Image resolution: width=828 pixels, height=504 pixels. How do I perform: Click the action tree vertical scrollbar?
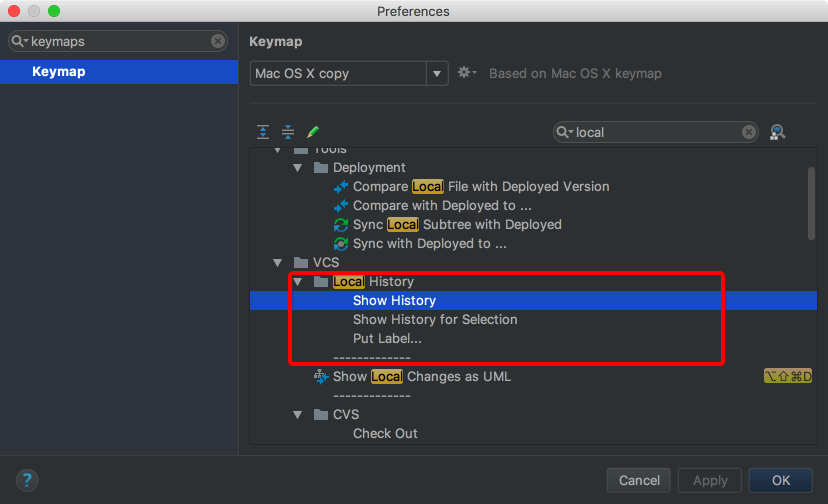coord(811,203)
